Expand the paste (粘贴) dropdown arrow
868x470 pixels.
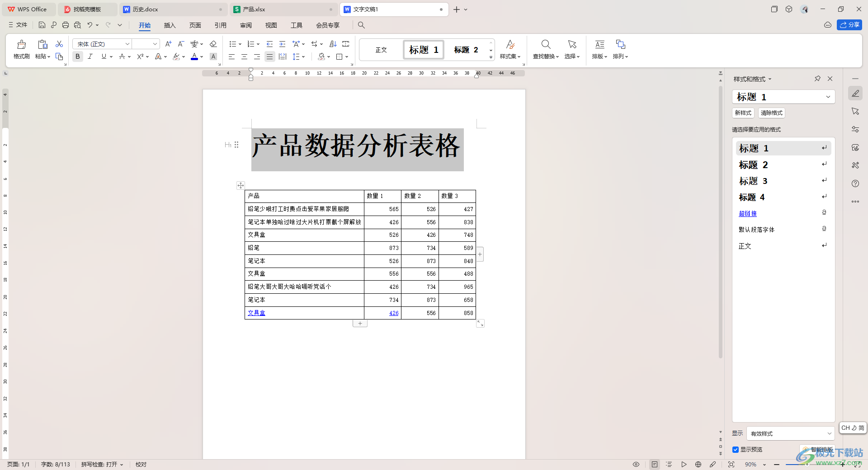(48, 56)
